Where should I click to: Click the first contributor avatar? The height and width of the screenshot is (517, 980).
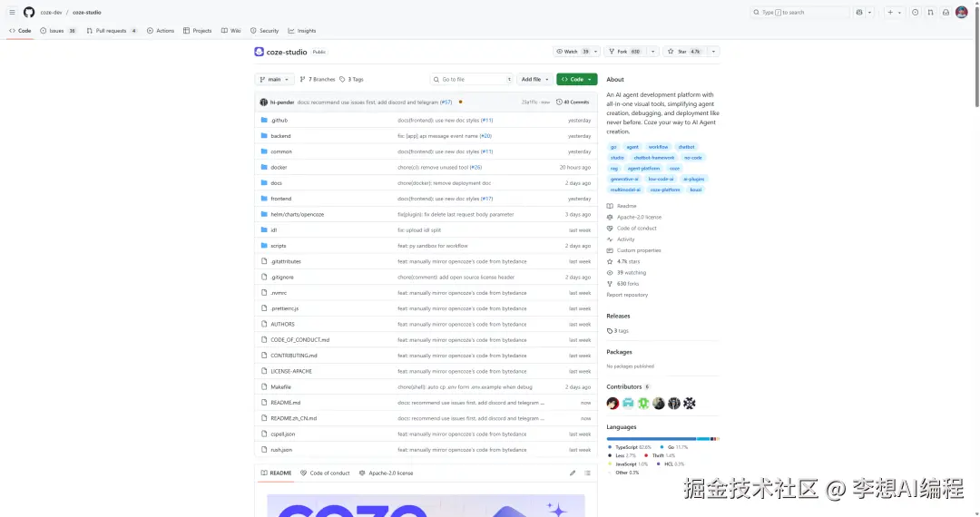pyautogui.click(x=612, y=404)
